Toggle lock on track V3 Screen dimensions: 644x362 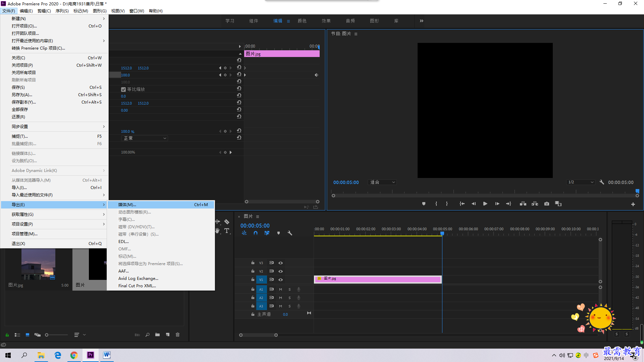point(253,263)
